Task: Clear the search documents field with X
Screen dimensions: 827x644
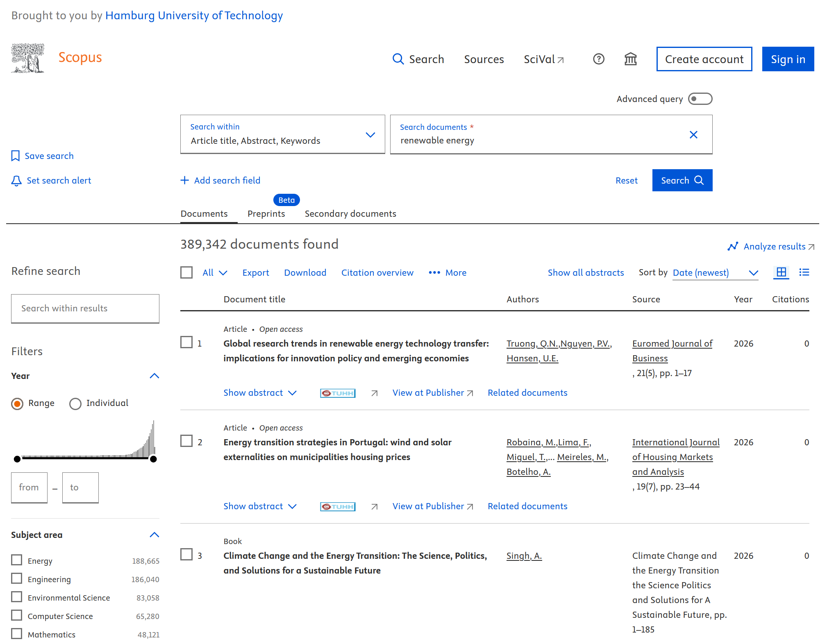Action: pyautogui.click(x=693, y=135)
